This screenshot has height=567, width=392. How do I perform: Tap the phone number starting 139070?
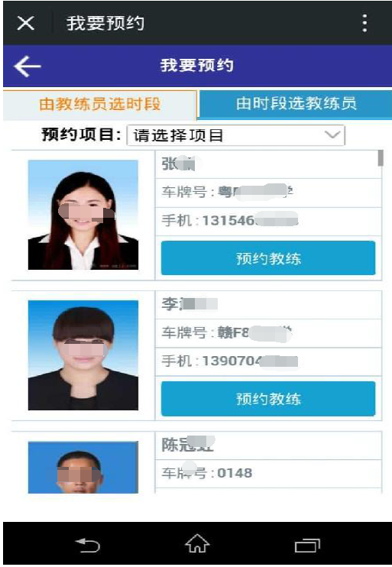250,361
